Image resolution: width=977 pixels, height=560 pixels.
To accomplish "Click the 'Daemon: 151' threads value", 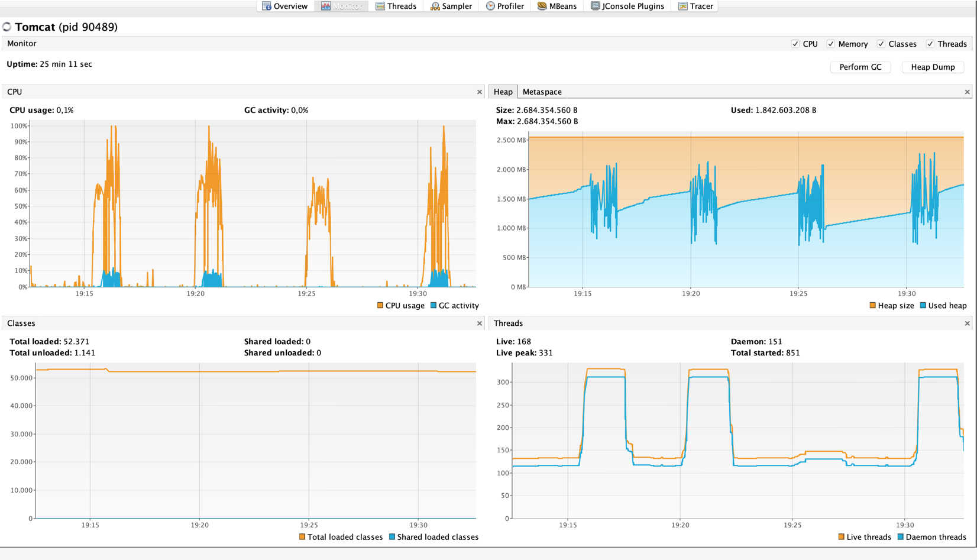I will click(756, 341).
